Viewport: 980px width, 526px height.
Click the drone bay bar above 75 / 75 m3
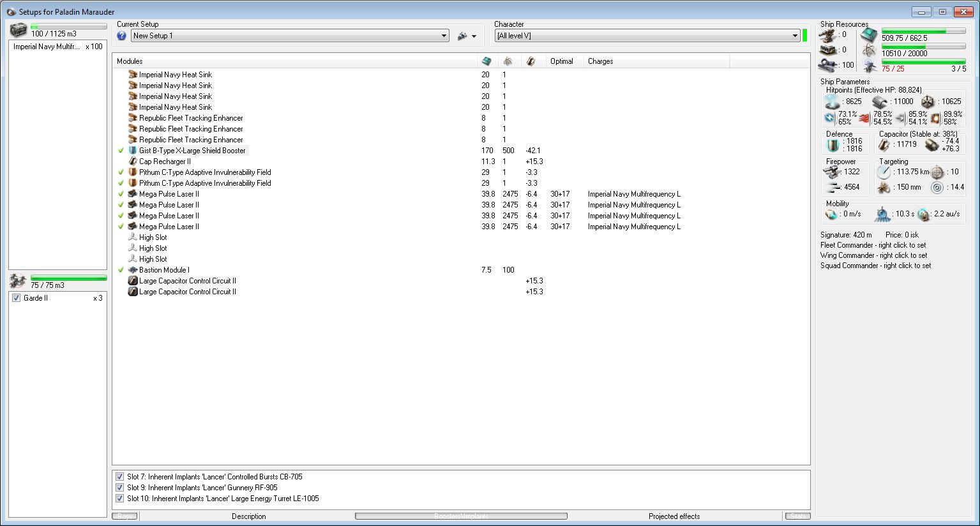[x=69, y=278]
